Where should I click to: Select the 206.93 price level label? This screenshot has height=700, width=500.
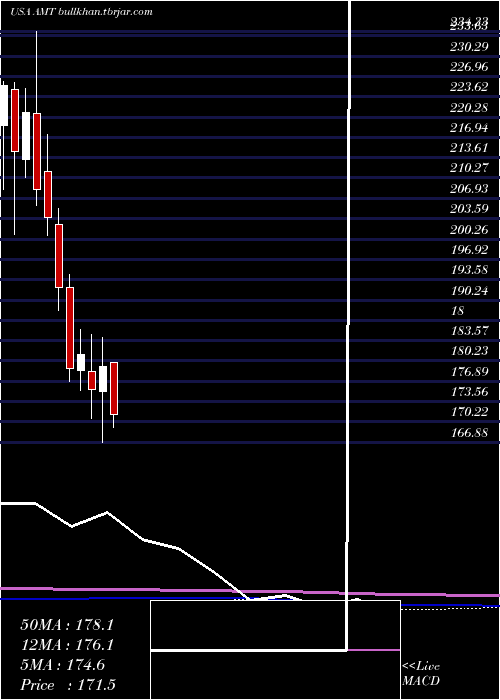[x=469, y=189]
